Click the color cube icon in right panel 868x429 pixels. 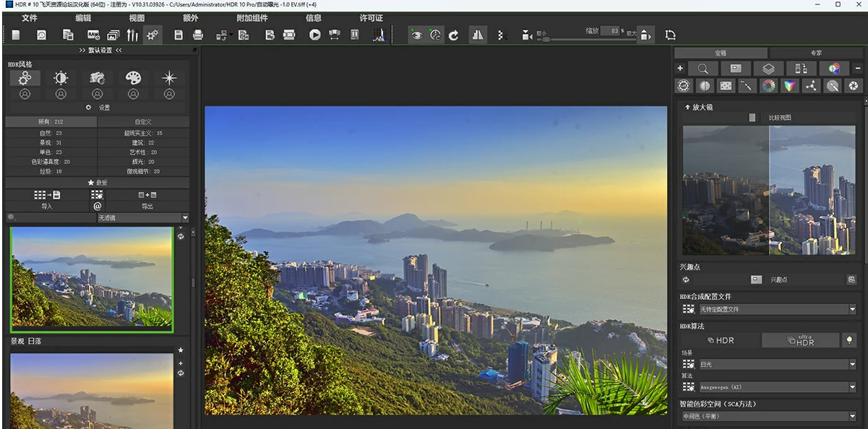pyautogui.click(x=790, y=86)
